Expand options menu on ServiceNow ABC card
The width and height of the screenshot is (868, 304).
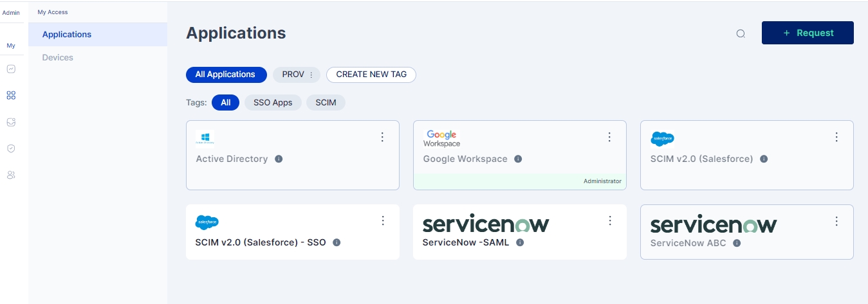[x=836, y=221]
